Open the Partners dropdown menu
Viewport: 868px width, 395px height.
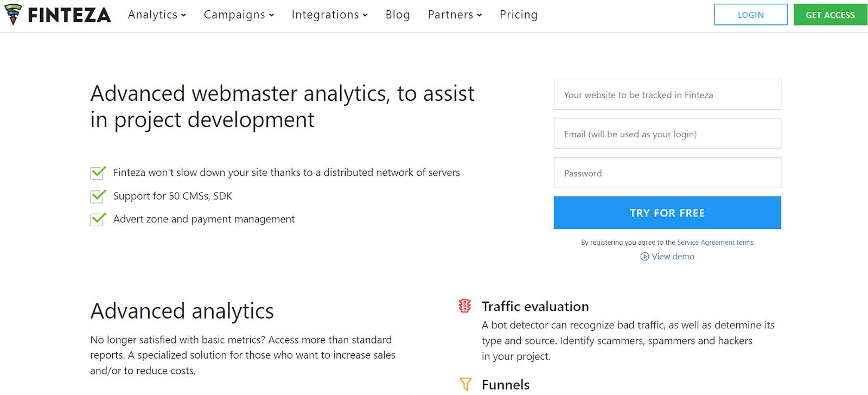coord(455,15)
